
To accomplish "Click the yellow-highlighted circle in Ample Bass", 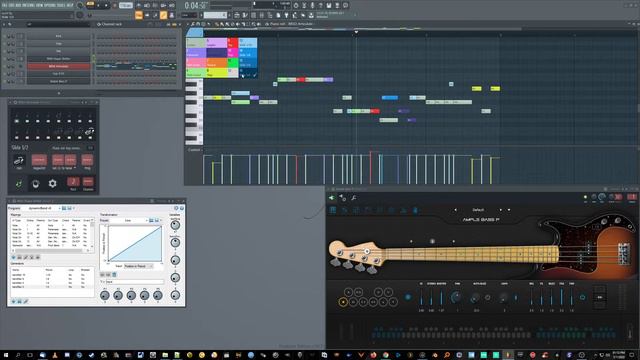I will pos(343,302).
